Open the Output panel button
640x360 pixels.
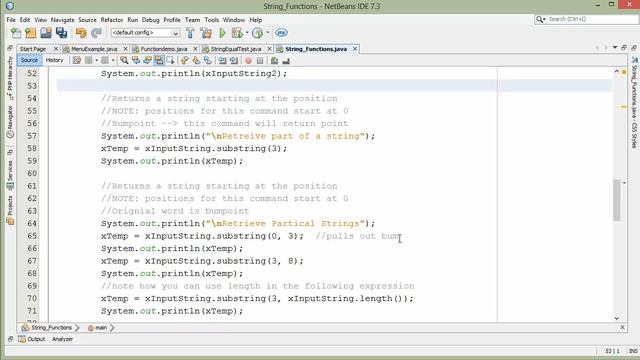click(x=32, y=339)
